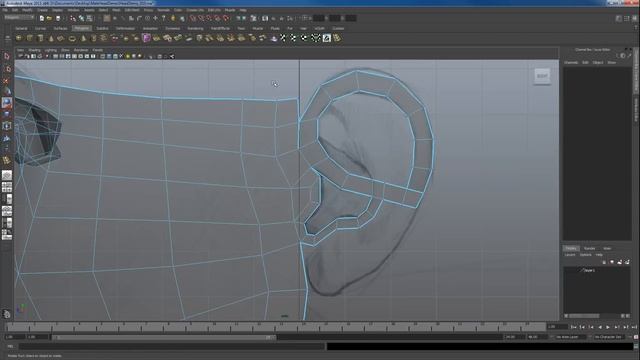Open the Options menu in layer editor
The height and width of the screenshot is (360, 640).
click(x=585, y=255)
